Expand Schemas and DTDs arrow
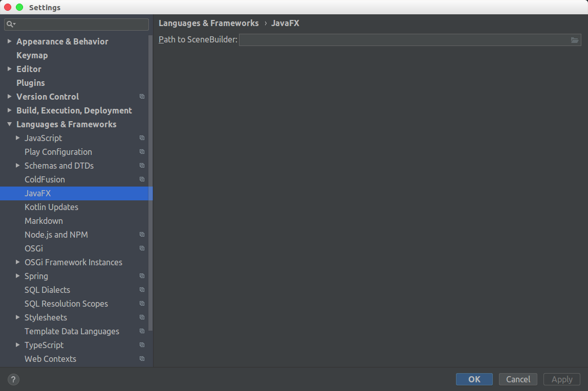Image resolution: width=588 pixels, height=391 pixels. coord(17,166)
